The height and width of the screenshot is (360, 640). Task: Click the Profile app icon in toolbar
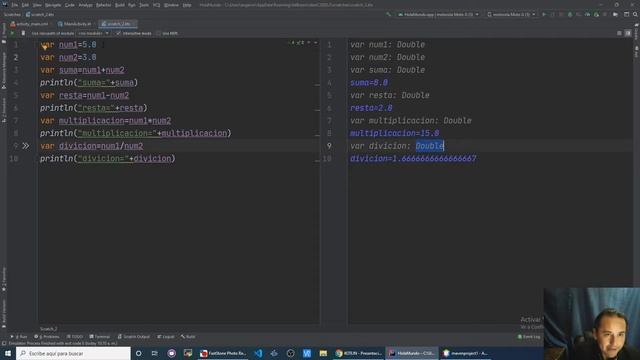tap(587, 14)
